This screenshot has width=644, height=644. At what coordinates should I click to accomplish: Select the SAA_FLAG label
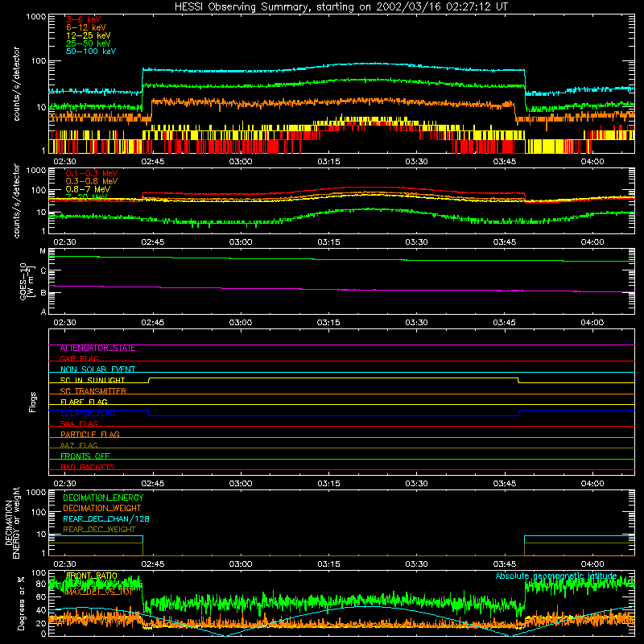coord(79,423)
